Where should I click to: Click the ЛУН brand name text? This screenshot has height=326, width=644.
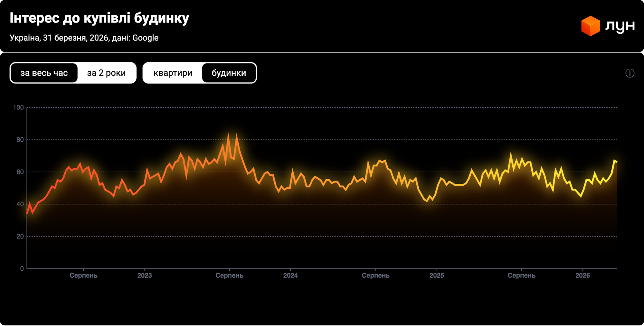pos(620,26)
